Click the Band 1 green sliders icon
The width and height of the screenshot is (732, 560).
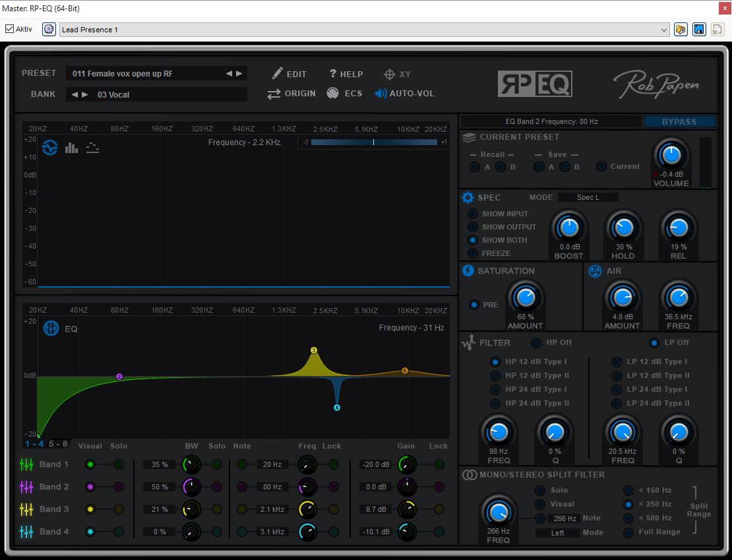coord(26,464)
